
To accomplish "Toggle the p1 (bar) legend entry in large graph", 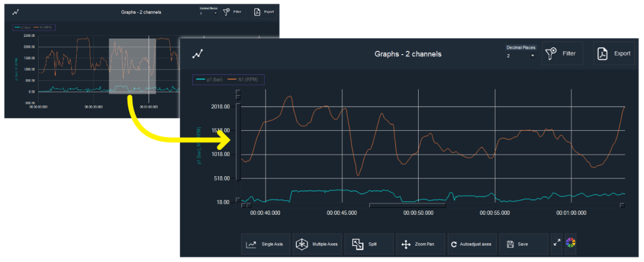I will click(x=210, y=80).
